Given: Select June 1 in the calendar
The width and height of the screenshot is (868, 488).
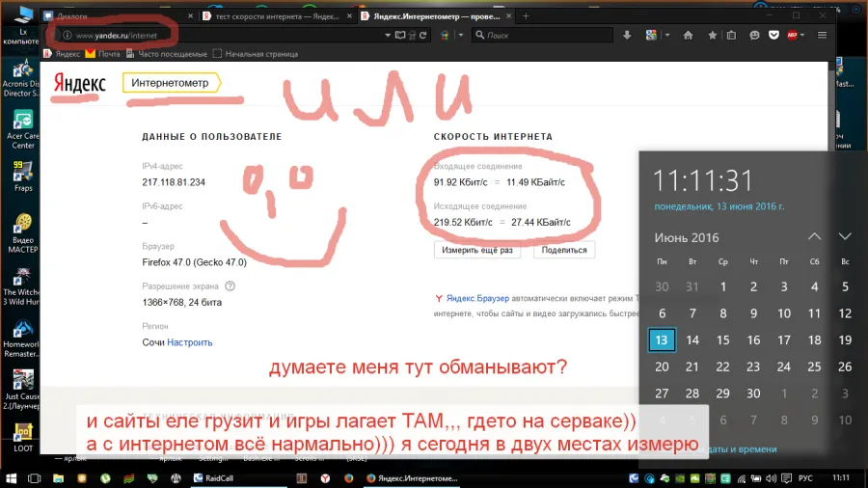Looking at the screenshot, I should 723,286.
